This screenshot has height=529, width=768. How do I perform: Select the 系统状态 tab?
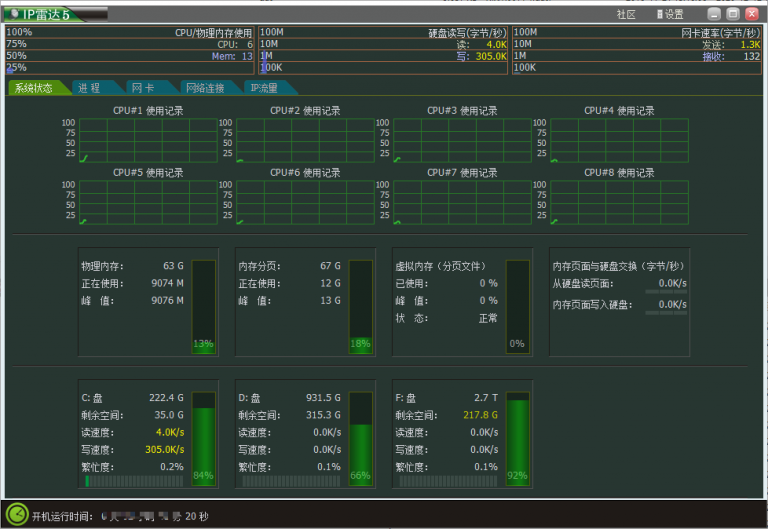click(35, 88)
